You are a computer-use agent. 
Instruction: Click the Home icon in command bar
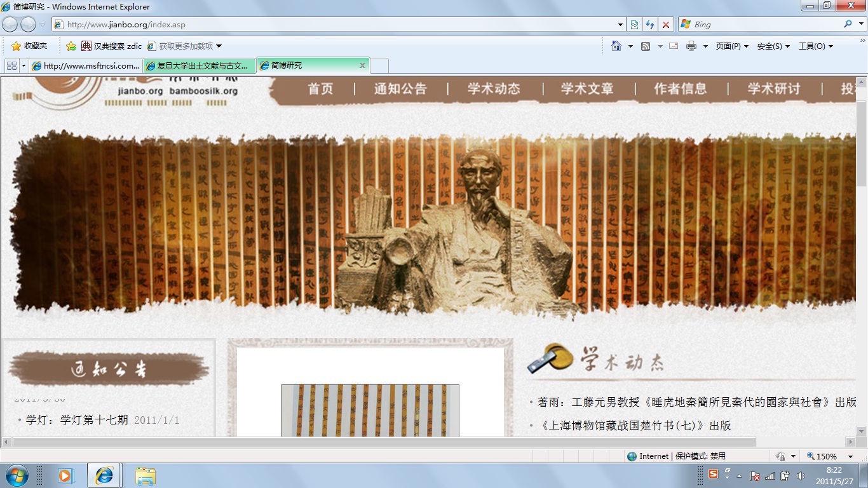coord(616,46)
